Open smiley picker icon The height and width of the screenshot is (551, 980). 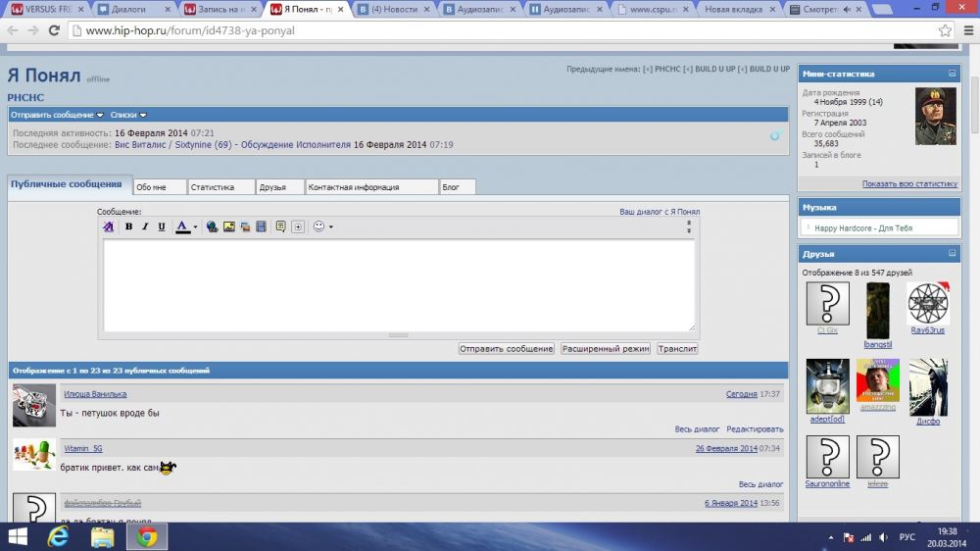318,226
